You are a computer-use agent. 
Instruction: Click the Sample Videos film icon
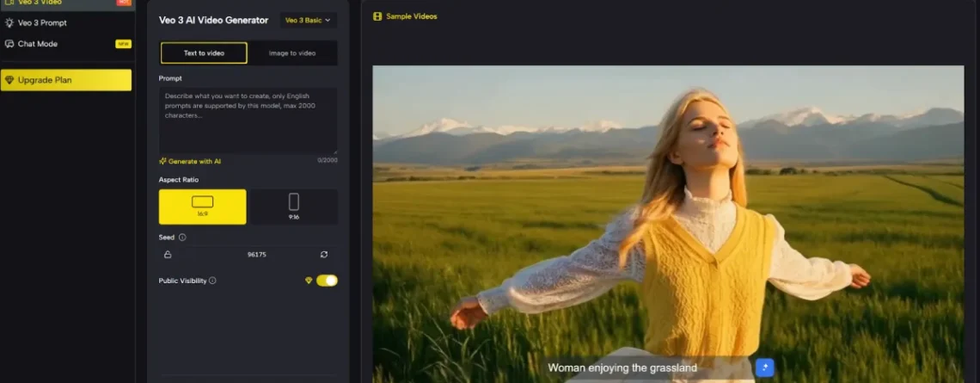[x=377, y=16]
